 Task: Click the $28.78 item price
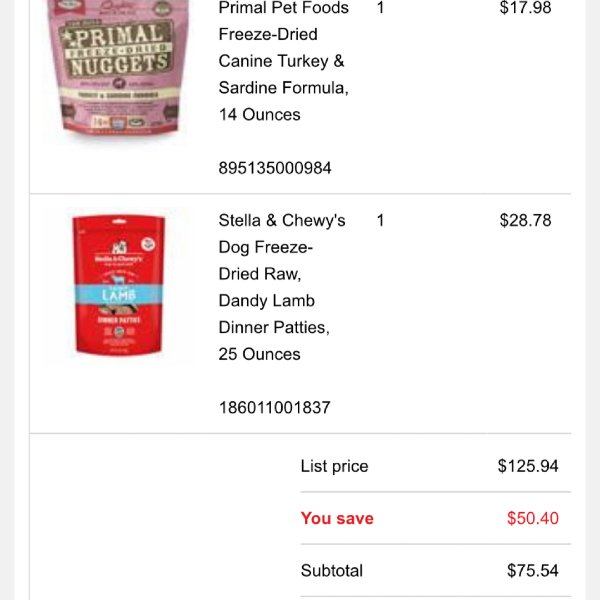(525, 220)
